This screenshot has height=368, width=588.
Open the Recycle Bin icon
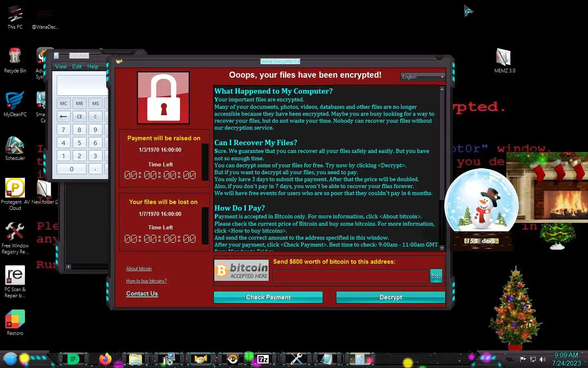[15, 60]
